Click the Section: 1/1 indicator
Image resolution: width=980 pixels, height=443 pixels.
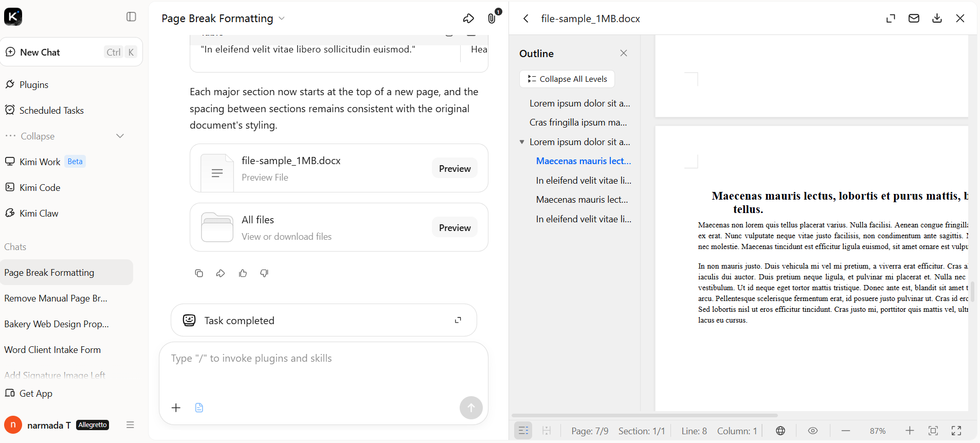[642, 431]
